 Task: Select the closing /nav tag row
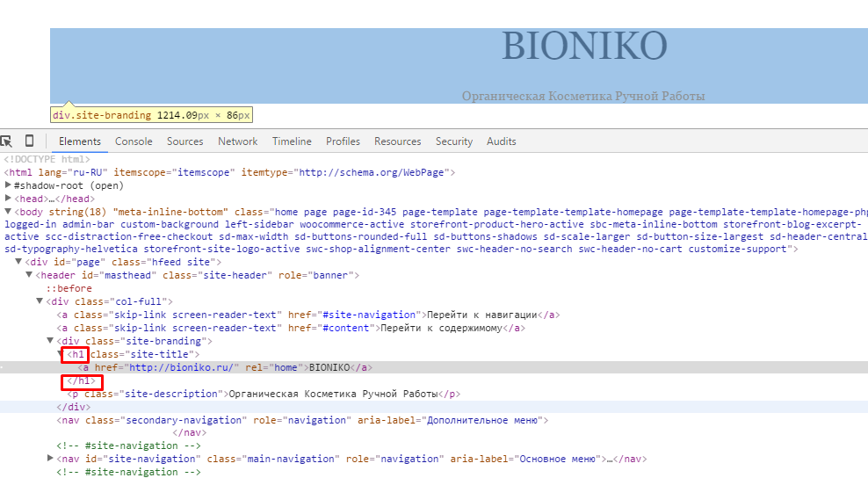[x=189, y=432]
